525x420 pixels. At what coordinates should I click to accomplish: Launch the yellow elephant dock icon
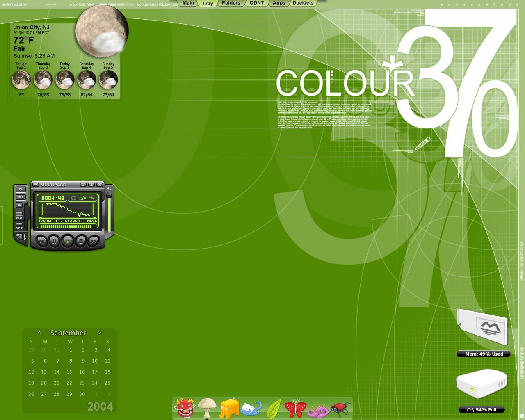tap(229, 409)
